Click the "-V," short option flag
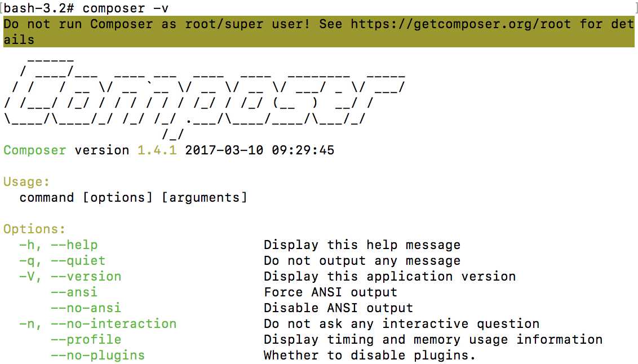This screenshot has width=638, height=364. pos(30,277)
